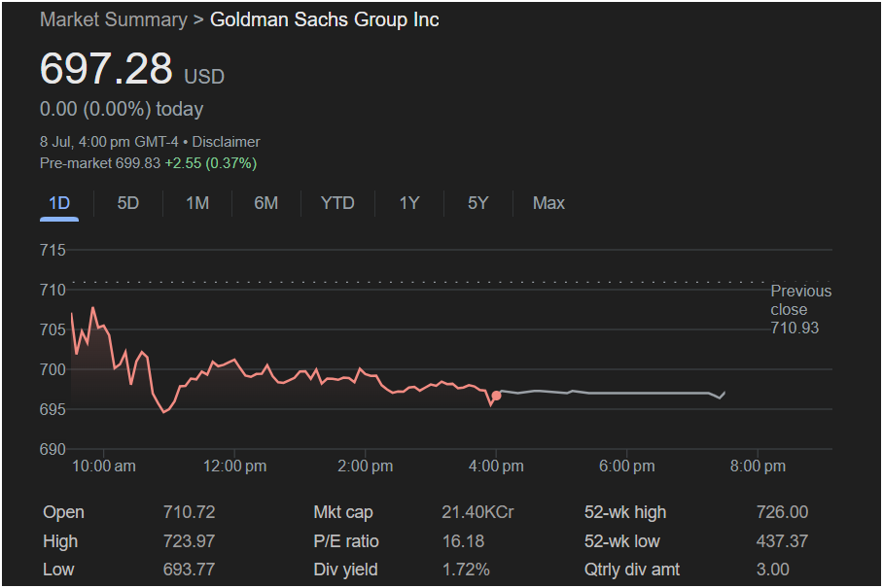Click the Mkt cap label
The width and height of the screenshot is (883, 588).
pos(343,512)
